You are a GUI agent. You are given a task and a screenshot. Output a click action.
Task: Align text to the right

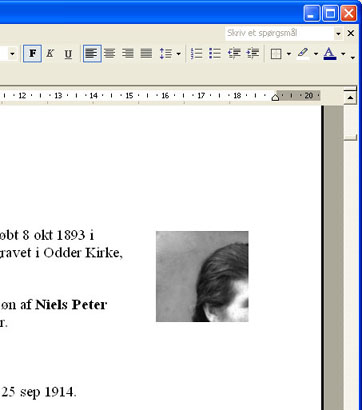(x=128, y=53)
